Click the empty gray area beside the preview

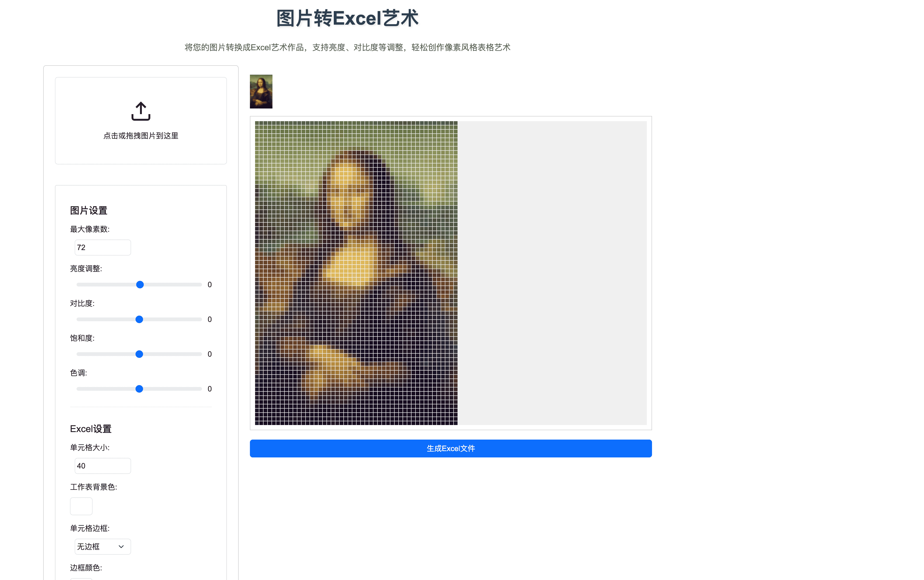tap(552, 273)
